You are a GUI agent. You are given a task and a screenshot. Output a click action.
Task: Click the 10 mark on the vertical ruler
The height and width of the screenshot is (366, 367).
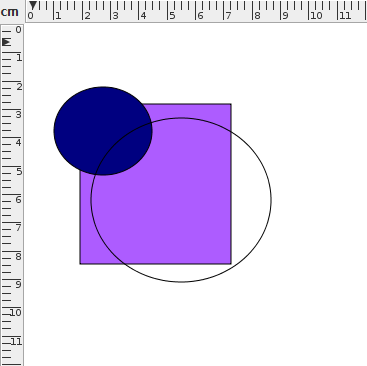pyautogui.click(x=16, y=313)
